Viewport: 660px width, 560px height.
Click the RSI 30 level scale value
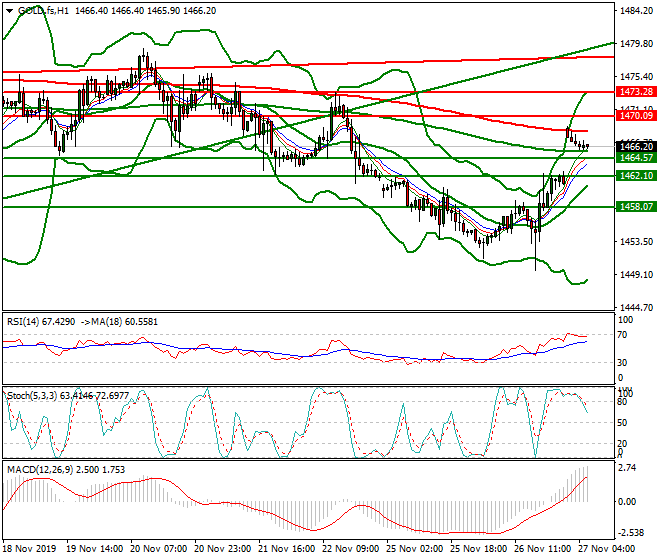[x=622, y=363]
